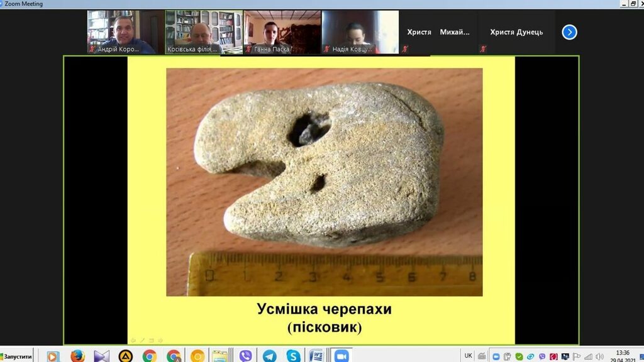
Task: Select Христя Дунець participant tile
Action: (x=516, y=32)
